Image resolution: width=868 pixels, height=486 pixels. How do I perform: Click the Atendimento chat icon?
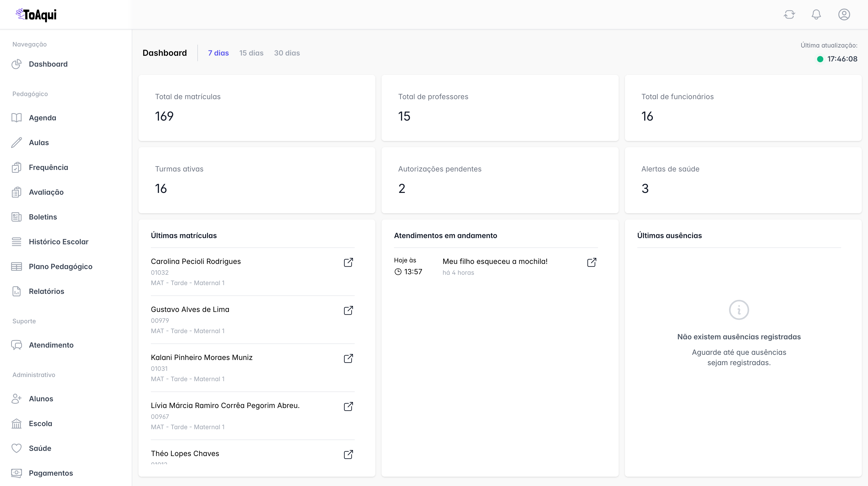17,345
